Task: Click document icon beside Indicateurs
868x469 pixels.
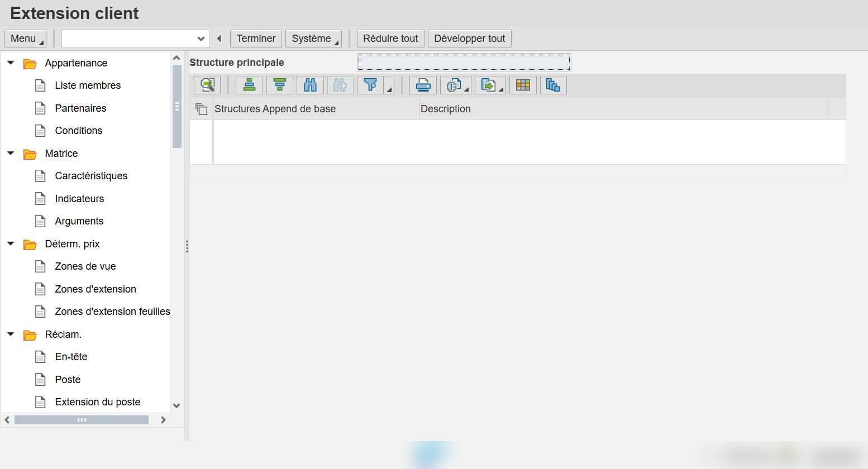Action: click(x=40, y=199)
